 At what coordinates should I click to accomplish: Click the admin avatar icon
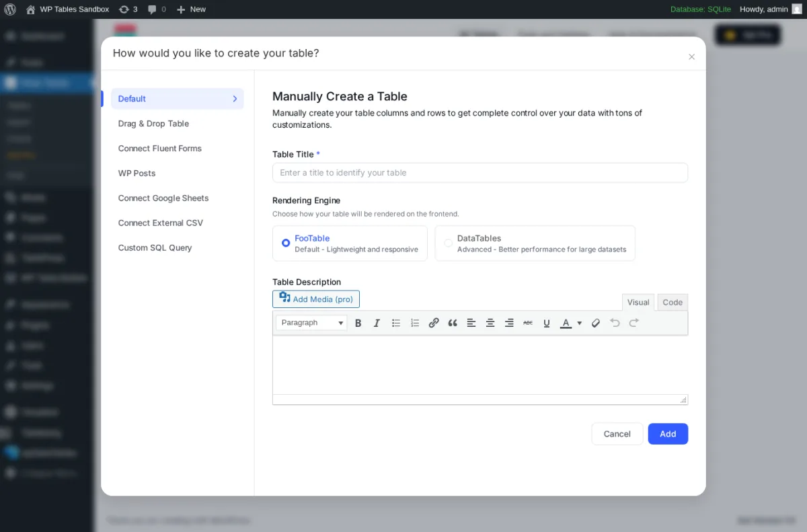[x=797, y=9]
